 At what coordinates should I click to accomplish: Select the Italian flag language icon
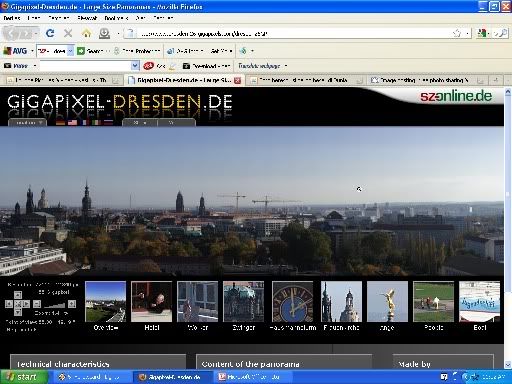(96, 122)
